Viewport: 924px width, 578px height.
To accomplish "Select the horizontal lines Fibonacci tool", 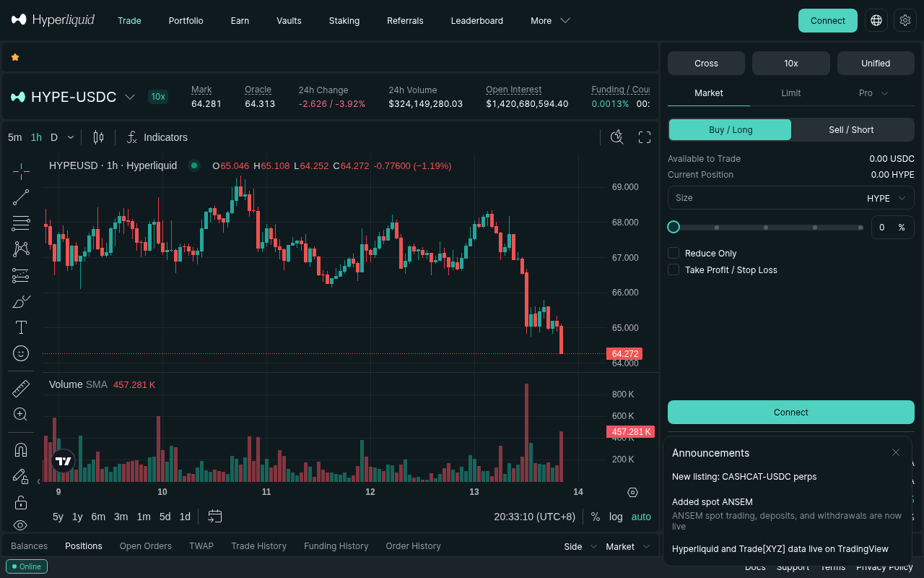I will tap(21, 223).
